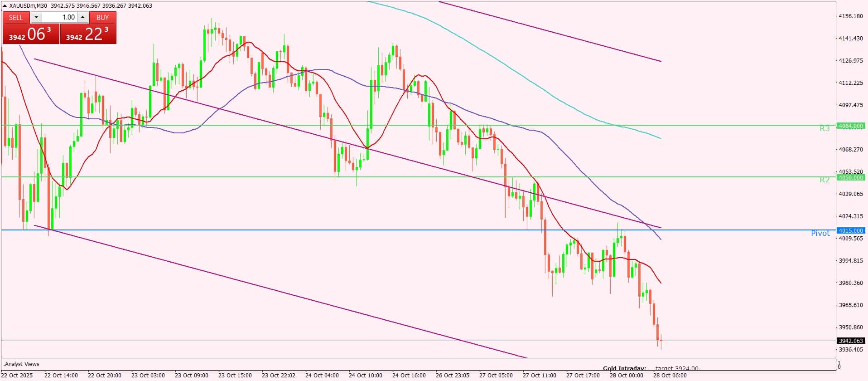
Task: Click the 24 Oct 10:00 time label
Action: click(x=366, y=376)
